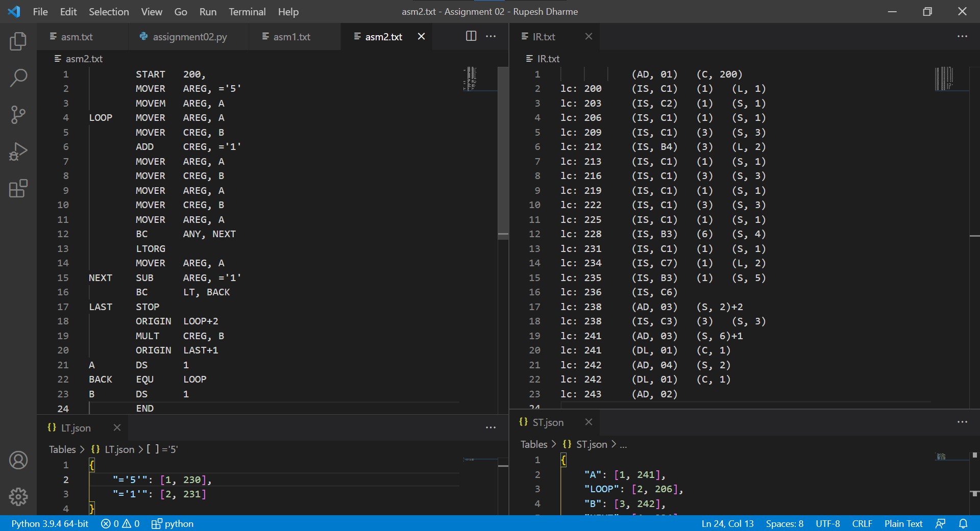980x531 pixels.
Task: Close the IR.txt tab
Action: pos(589,36)
